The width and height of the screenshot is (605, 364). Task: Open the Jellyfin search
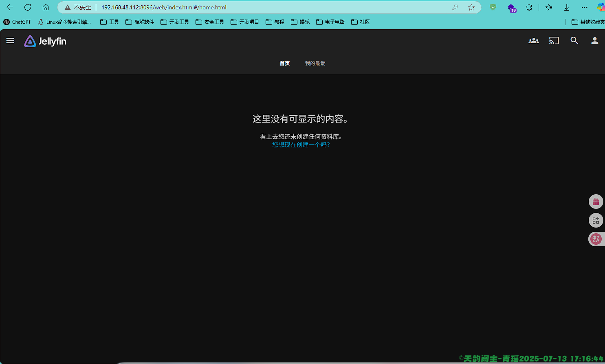[574, 40]
